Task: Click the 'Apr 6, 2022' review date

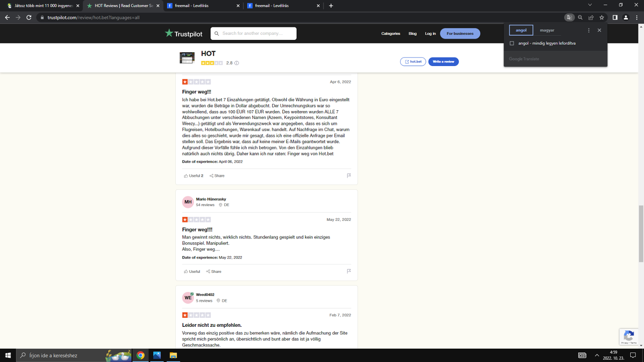Action: [x=340, y=82]
